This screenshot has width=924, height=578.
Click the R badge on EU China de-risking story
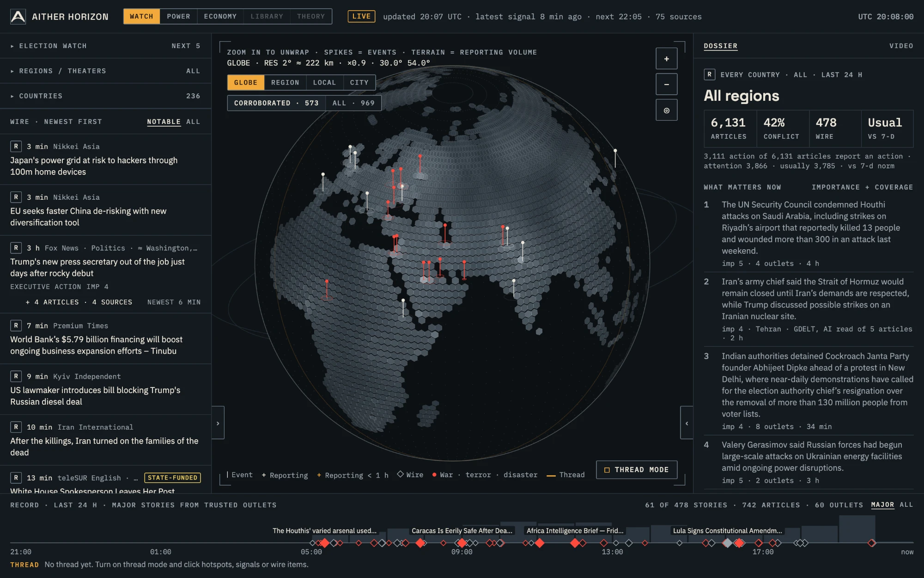pyautogui.click(x=16, y=197)
